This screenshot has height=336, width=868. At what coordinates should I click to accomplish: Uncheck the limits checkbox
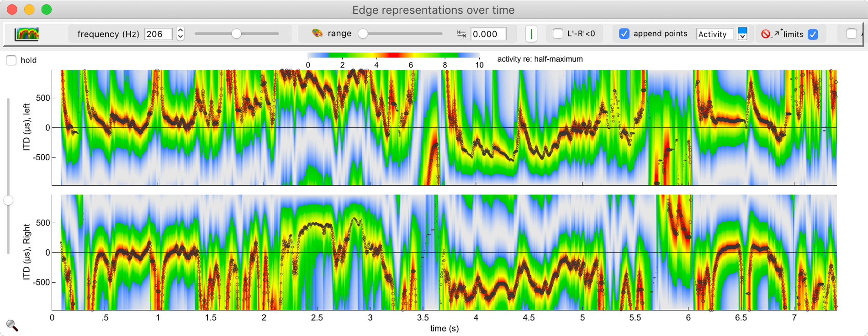813,34
